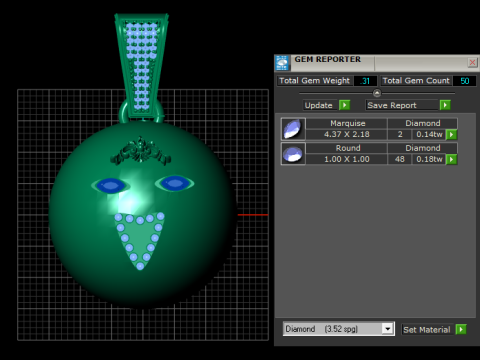Click the Total Gem Weight label

[314, 81]
